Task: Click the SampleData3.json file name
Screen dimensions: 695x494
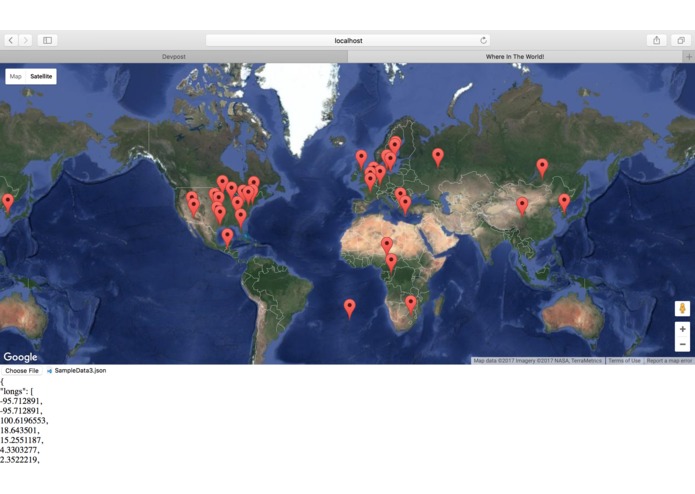Action: 80,370
